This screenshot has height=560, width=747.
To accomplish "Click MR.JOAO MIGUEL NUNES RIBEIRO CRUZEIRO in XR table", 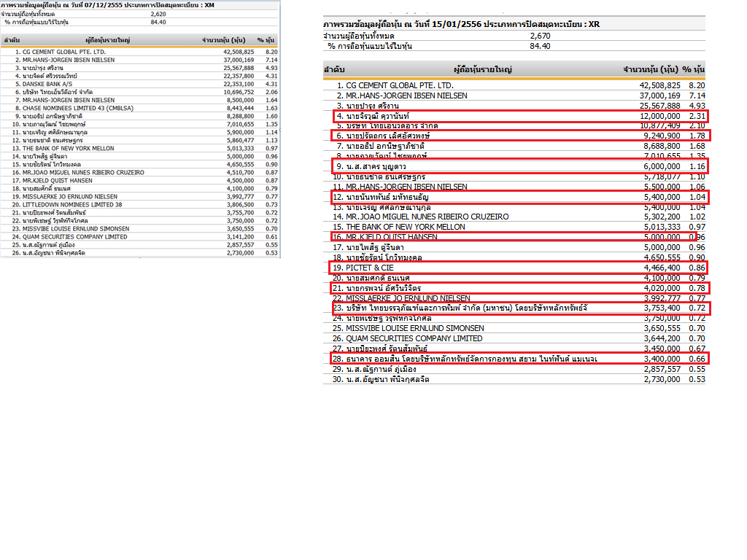I will [x=427, y=217].
